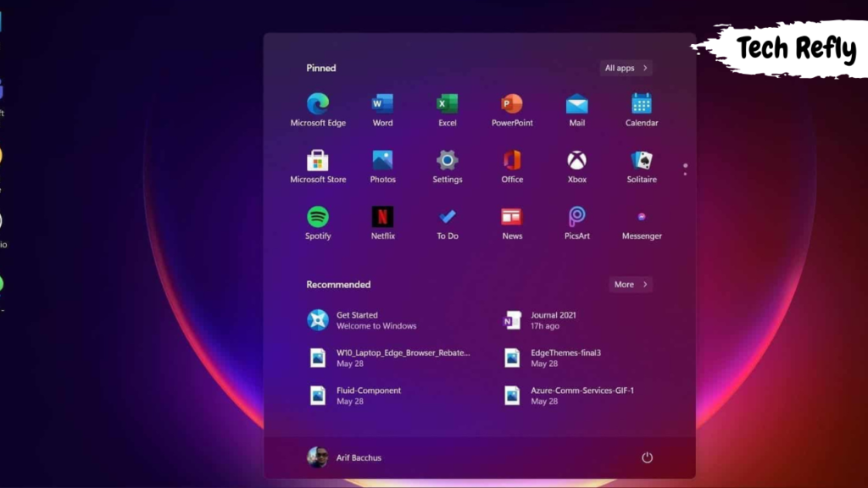
Task: Open the Arif Bacchus user account
Action: click(x=344, y=457)
